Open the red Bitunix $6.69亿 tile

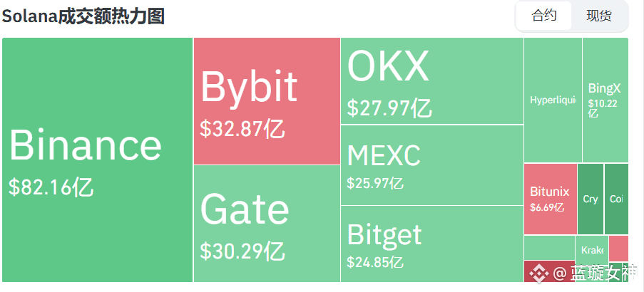tap(551, 199)
